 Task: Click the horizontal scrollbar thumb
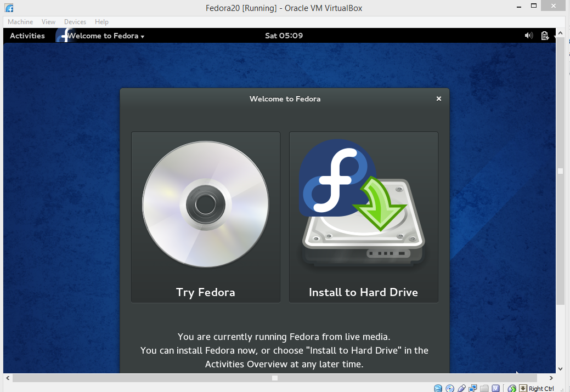coord(275,378)
